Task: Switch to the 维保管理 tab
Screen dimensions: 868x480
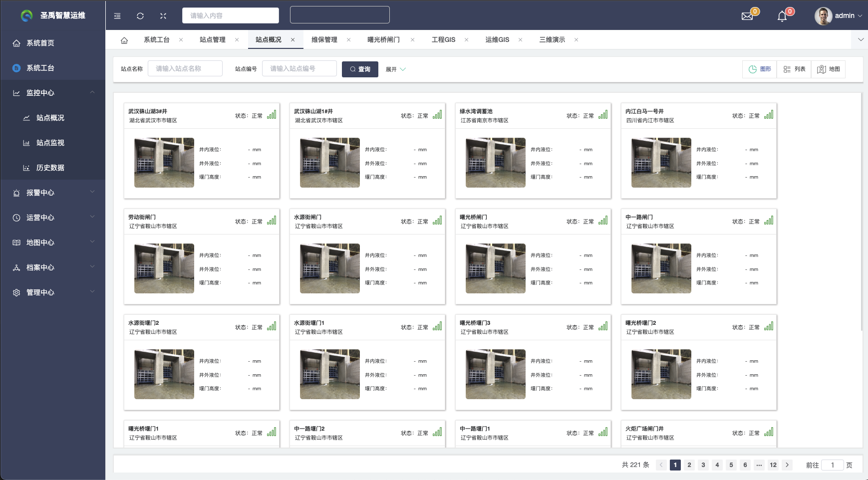Action: point(324,40)
